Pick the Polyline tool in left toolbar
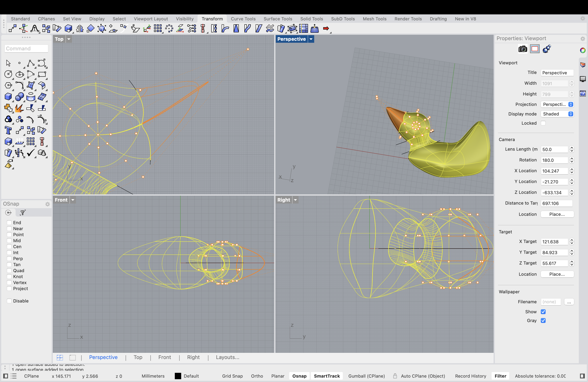This screenshot has height=382, width=588. point(31,63)
